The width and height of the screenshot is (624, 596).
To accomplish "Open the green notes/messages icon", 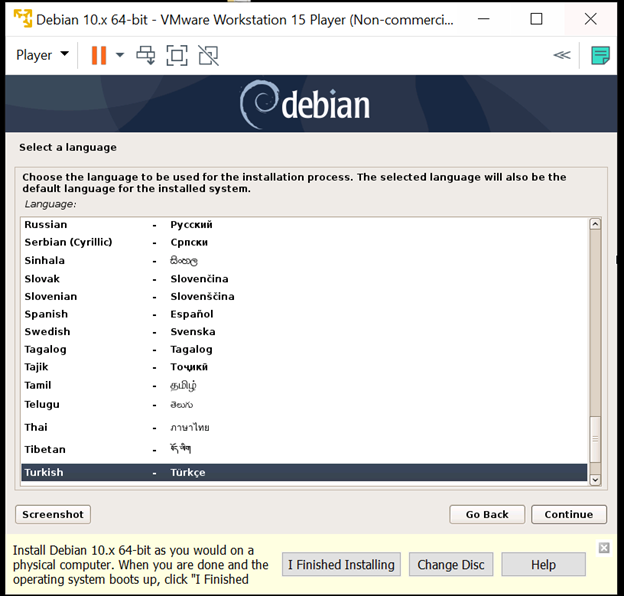I will [600, 55].
